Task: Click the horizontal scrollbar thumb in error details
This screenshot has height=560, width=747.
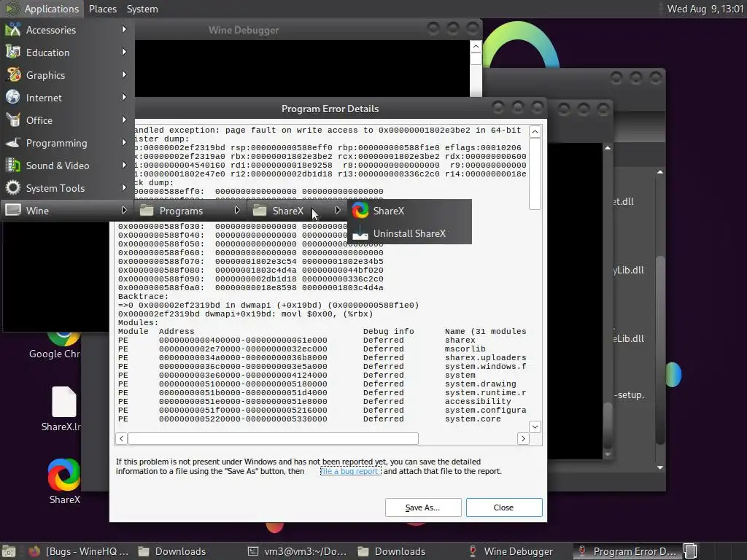Action: (273, 438)
